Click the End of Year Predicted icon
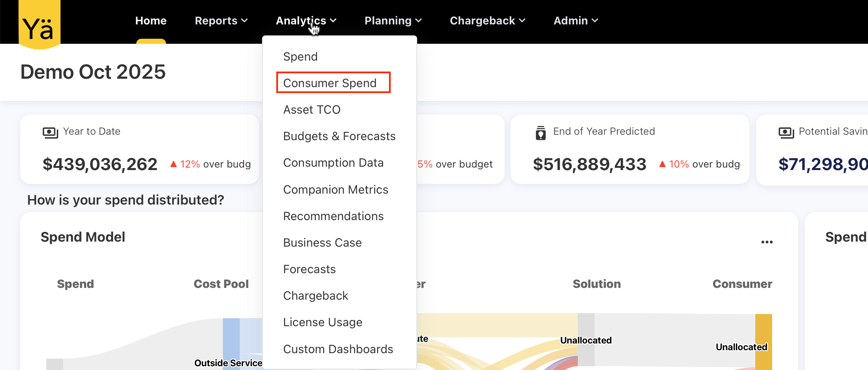 540,133
